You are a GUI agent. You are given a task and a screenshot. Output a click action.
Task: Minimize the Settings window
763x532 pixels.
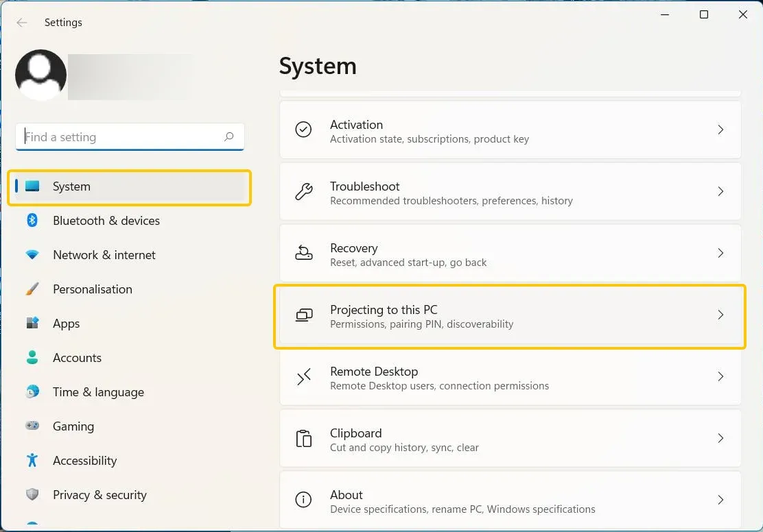(665, 14)
